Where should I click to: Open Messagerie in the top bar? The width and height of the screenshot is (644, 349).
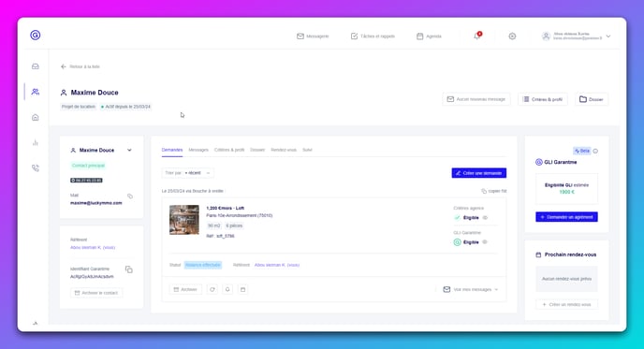click(313, 36)
